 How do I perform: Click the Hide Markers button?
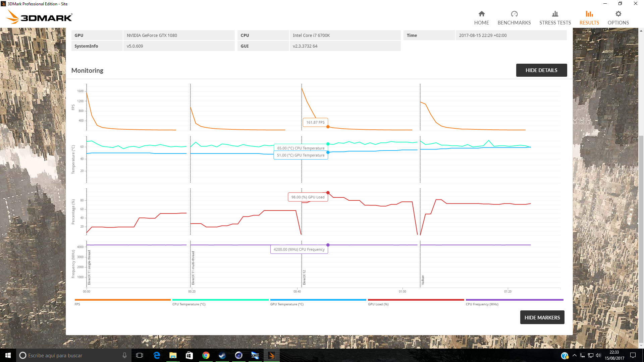pos(542,317)
